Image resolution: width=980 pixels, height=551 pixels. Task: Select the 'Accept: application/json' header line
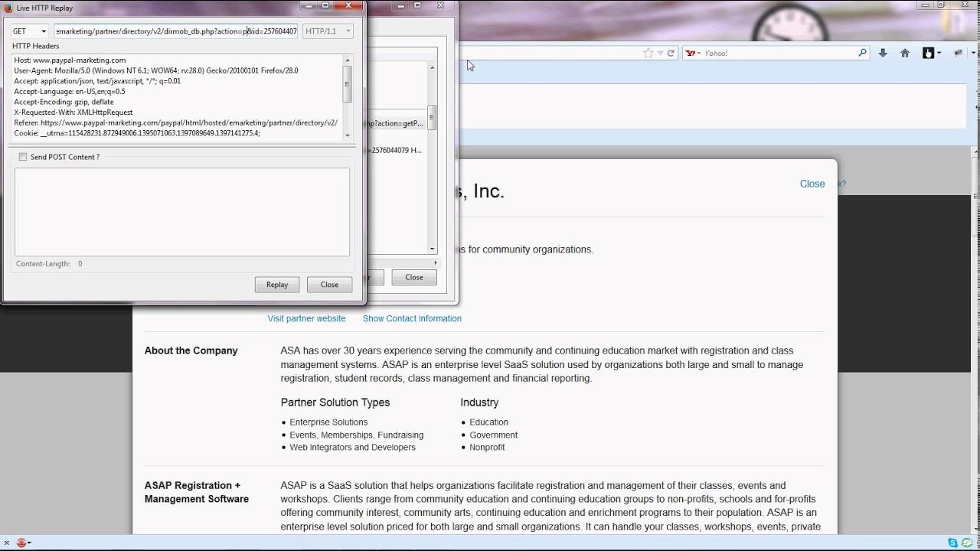point(97,81)
